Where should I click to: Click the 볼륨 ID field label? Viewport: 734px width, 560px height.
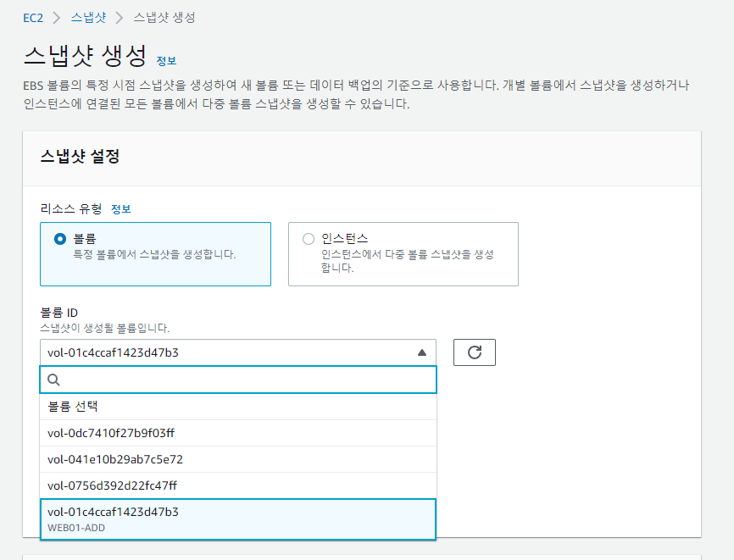(x=59, y=313)
